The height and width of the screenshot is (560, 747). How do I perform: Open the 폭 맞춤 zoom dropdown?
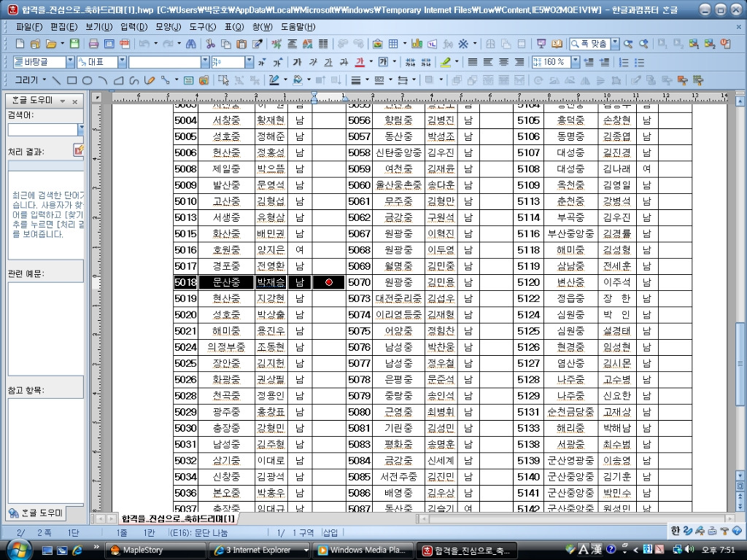[616, 44]
